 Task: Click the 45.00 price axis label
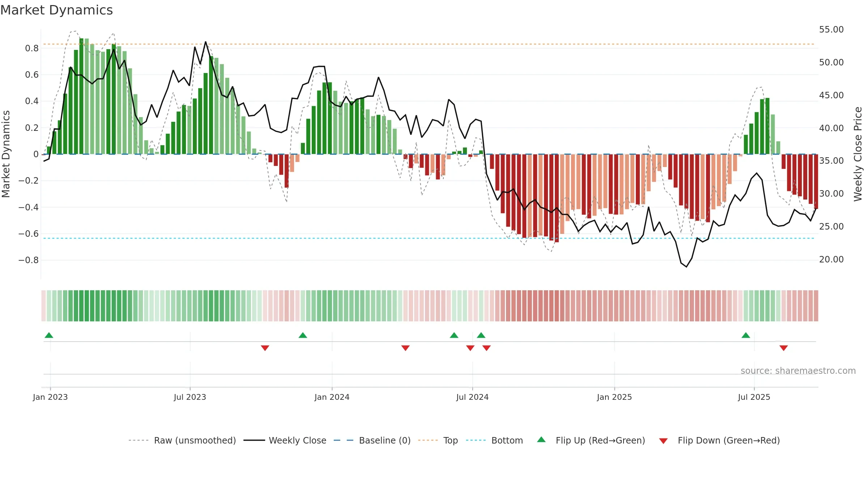tap(831, 95)
